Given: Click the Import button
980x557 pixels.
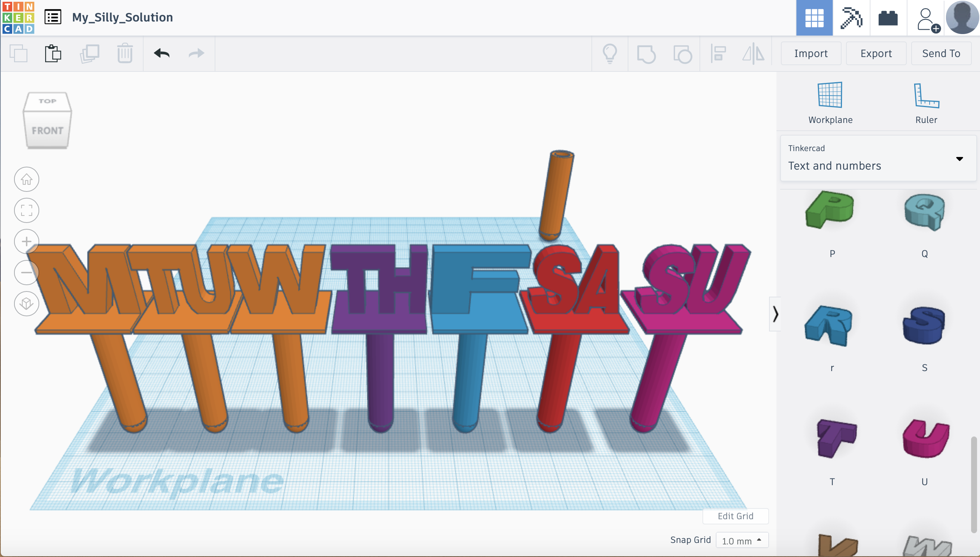Looking at the screenshot, I should (x=810, y=53).
